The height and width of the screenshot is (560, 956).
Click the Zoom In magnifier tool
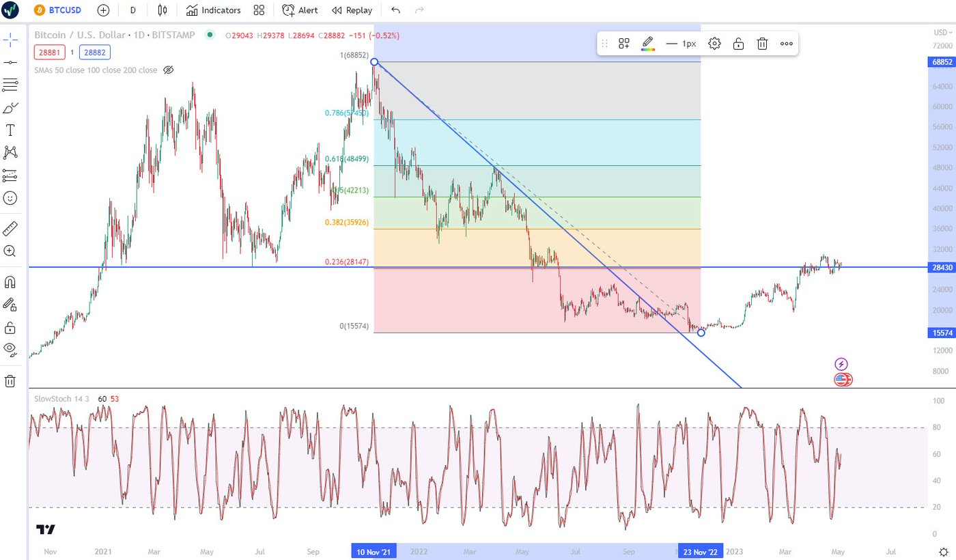[x=10, y=251]
